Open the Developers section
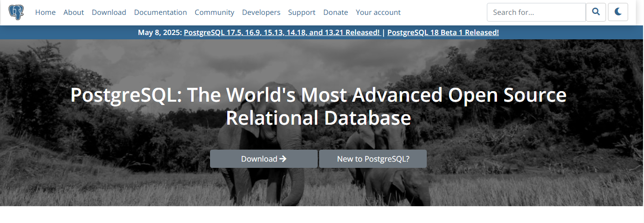 tap(261, 12)
